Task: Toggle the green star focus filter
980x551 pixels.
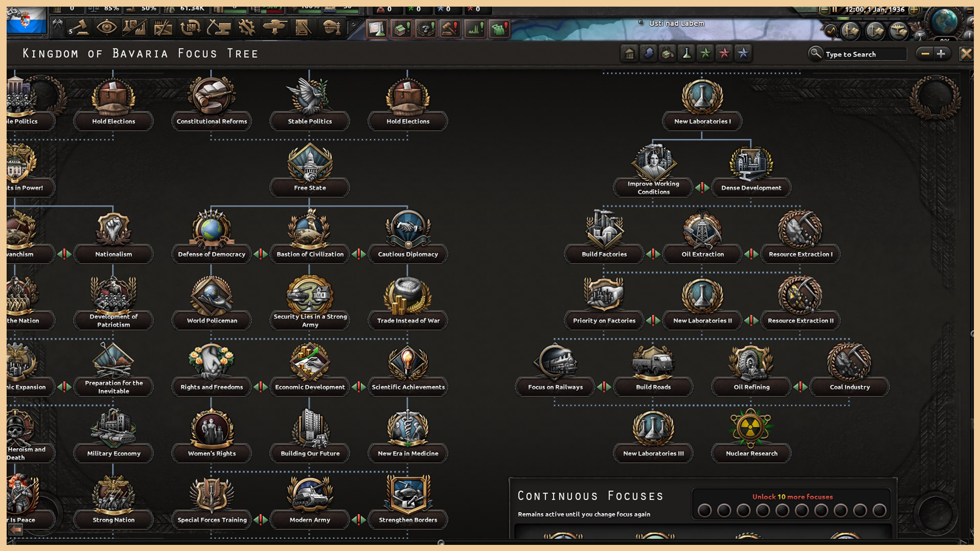Action: click(705, 53)
